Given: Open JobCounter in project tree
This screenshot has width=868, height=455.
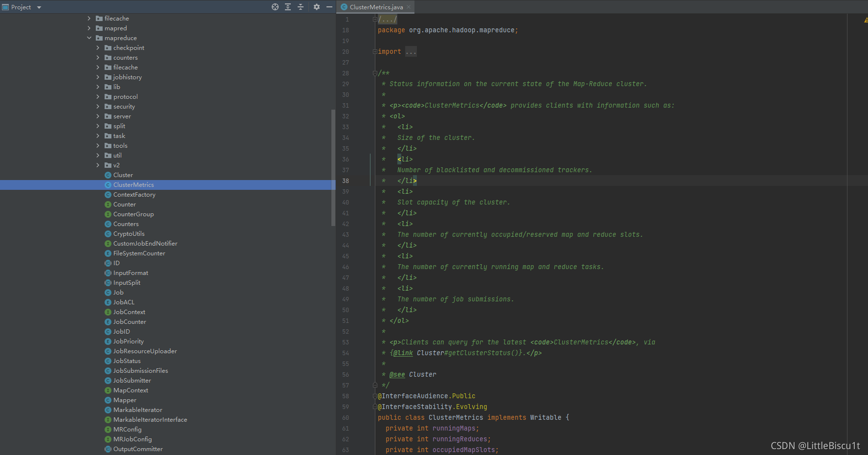Looking at the screenshot, I should pyautogui.click(x=130, y=321).
